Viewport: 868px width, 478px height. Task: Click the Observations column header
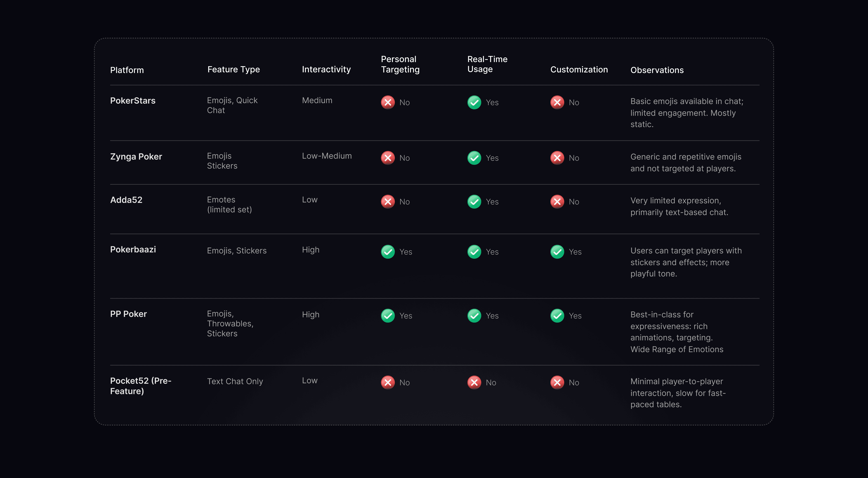[657, 70]
